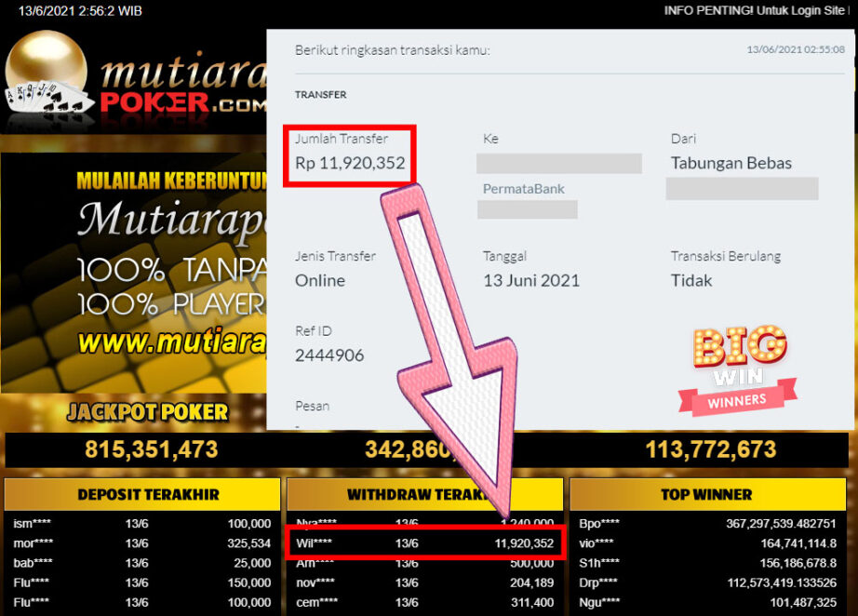This screenshot has height=616, width=858.
Task: Click the 11,920,352 amount in the withdraw list
Action: click(x=524, y=543)
